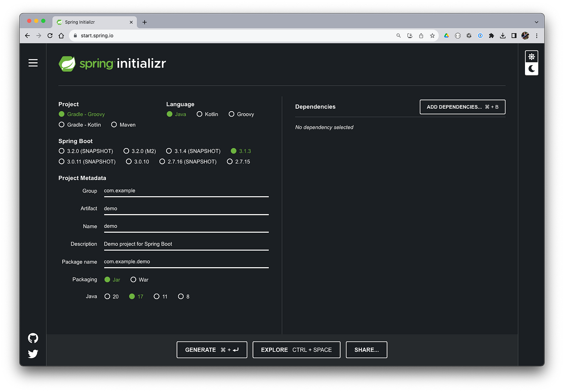This screenshot has height=392, width=564.
Task: Open the Twitter link in the sidebar
Action: click(x=33, y=354)
